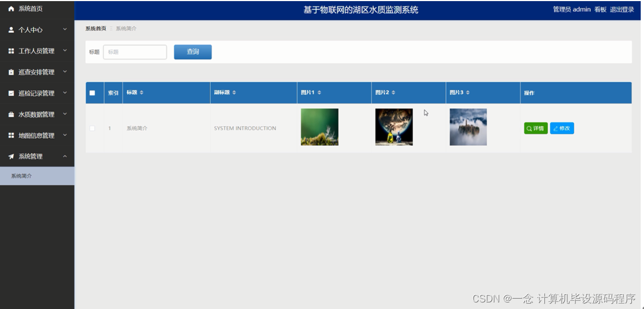Expand the 水质数据管理 menu chevron

[x=65, y=114]
